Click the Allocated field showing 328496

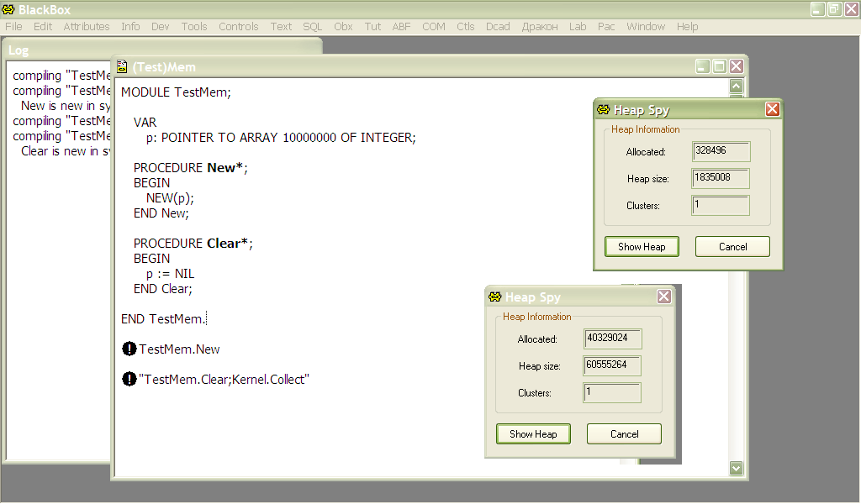(x=721, y=152)
